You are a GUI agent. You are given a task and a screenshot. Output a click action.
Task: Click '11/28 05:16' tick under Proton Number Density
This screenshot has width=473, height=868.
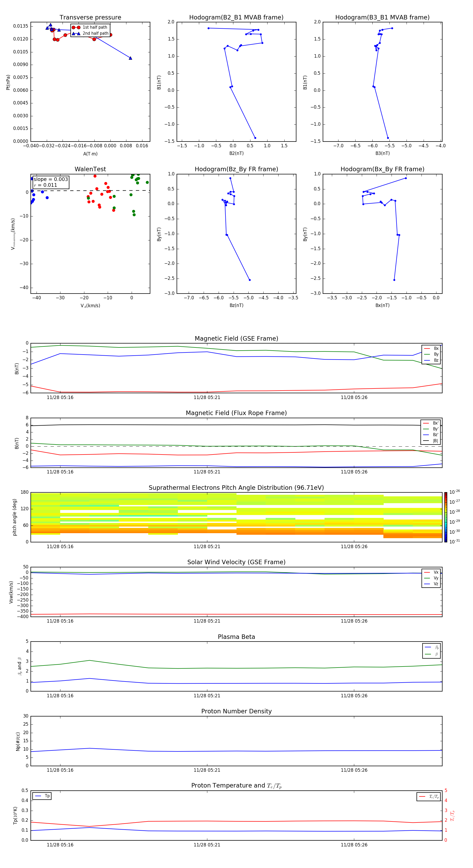[x=60, y=770]
